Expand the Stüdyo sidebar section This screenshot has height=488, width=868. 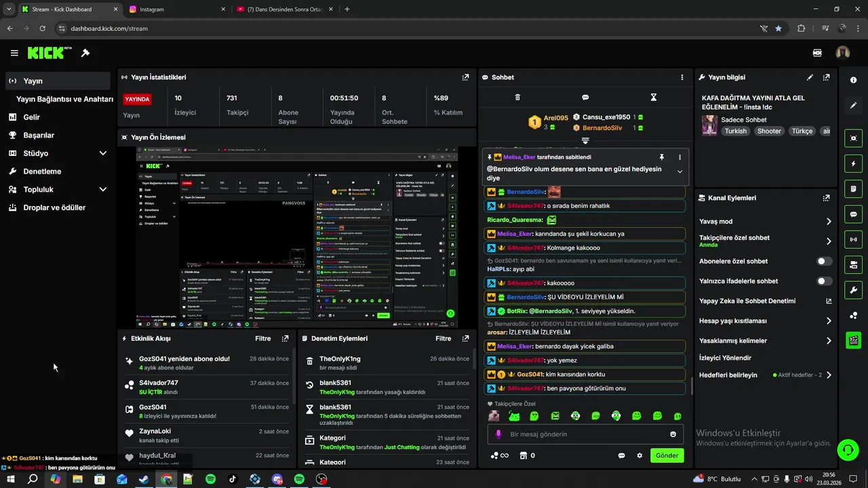[103, 153]
